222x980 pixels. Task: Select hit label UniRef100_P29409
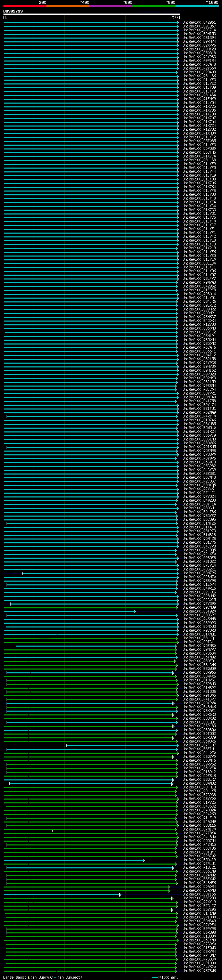click(x=199, y=72)
